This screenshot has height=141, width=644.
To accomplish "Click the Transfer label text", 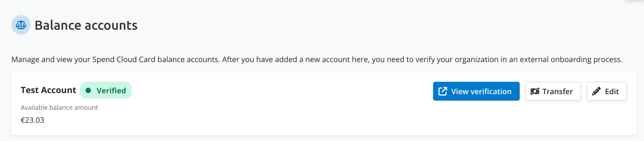I will click(x=558, y=91).
